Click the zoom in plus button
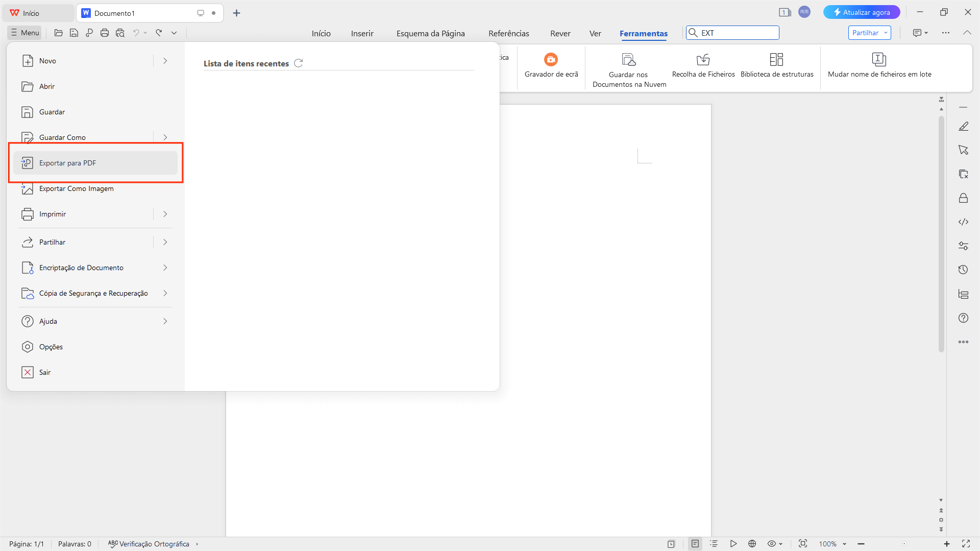980x551 pixels. click(946, 544)
